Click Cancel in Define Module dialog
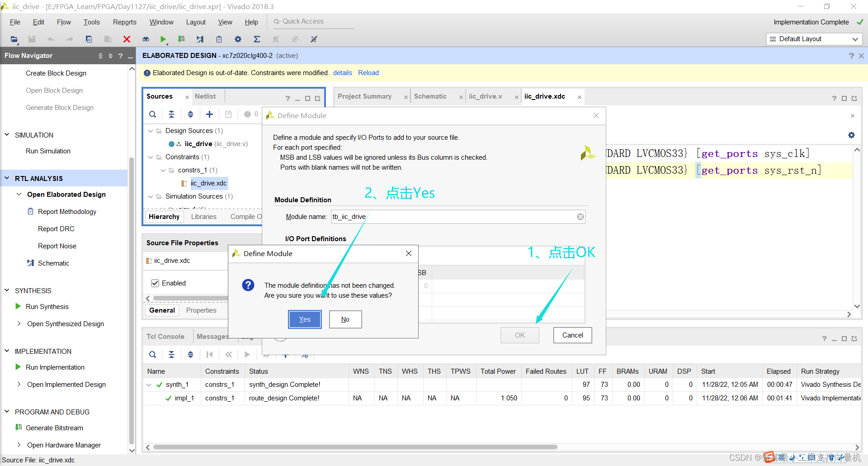Image resolution: width=868 pixels, height=466 pixels. tap(572, 335)
